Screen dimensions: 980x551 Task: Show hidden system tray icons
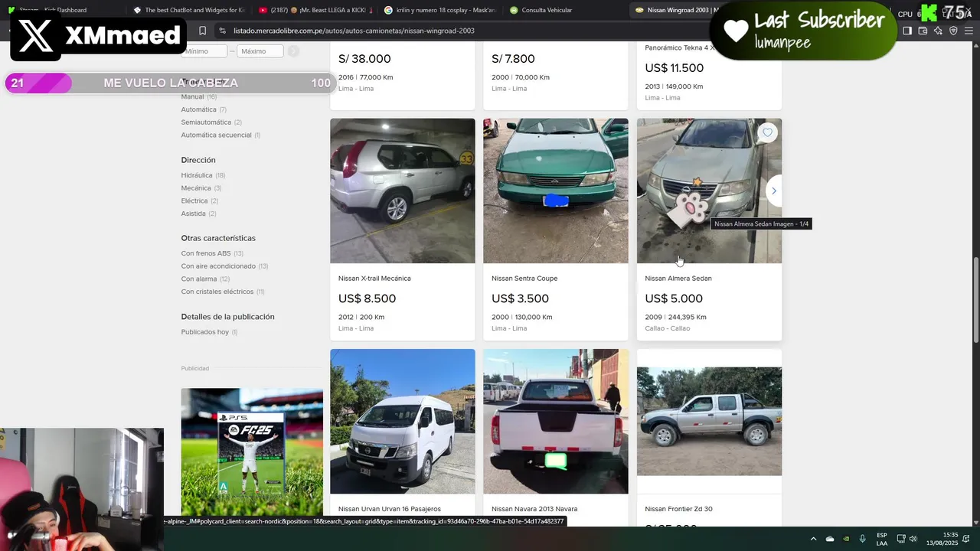point(813,539)
